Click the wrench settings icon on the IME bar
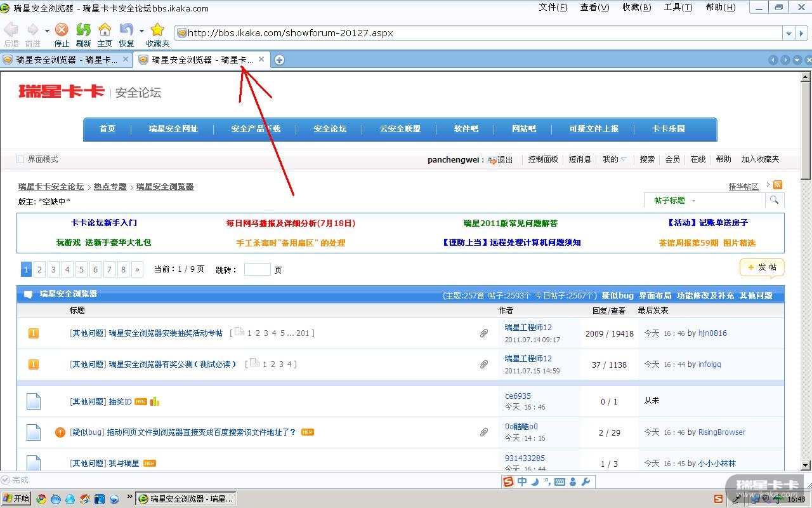The image size is (812, 508). (x=586, y=482)
